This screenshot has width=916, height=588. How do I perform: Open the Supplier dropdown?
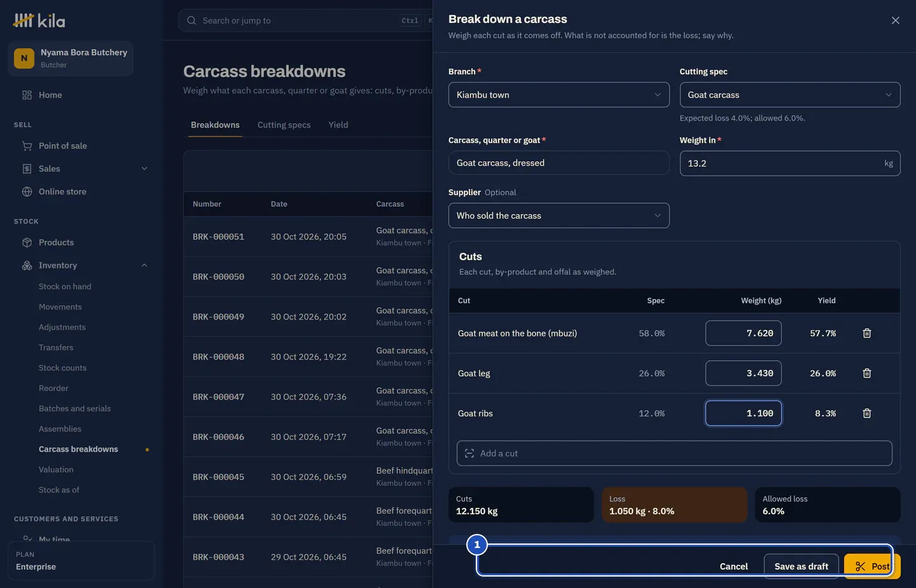pyautogui.click(x=559, y=215)
